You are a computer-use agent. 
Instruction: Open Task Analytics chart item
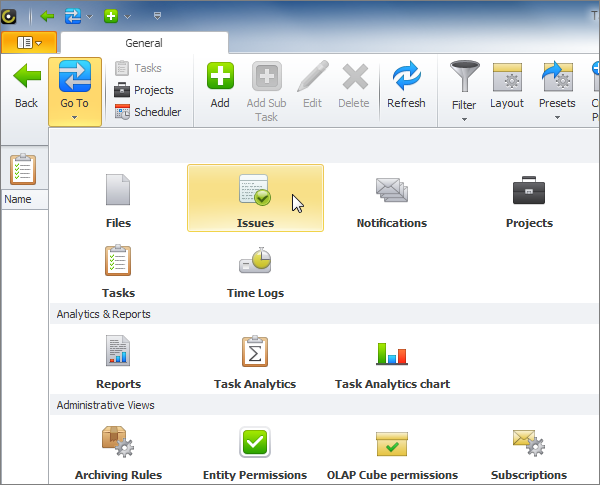392,359
